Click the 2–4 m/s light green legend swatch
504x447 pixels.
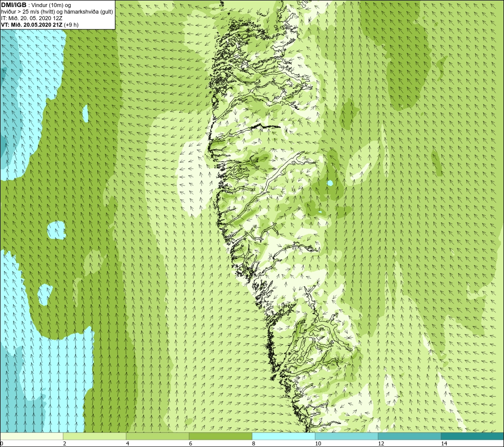(95, 436)
